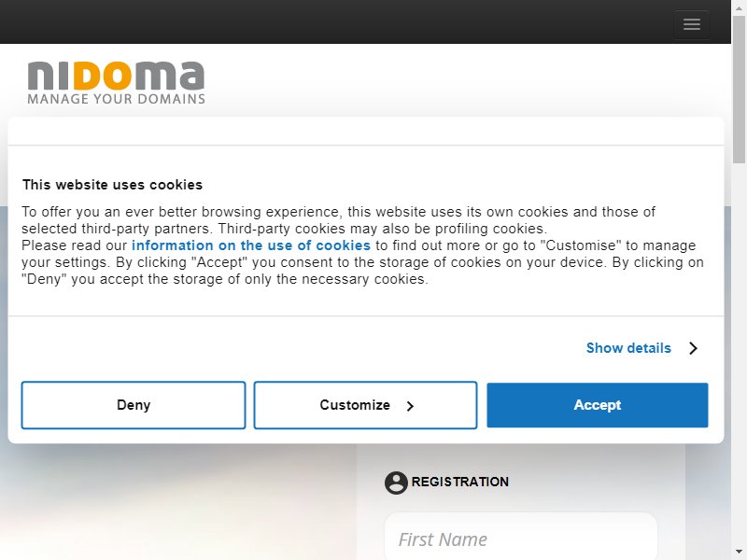Click the scrollbar up arrow
747x560 pixels.
739,7
